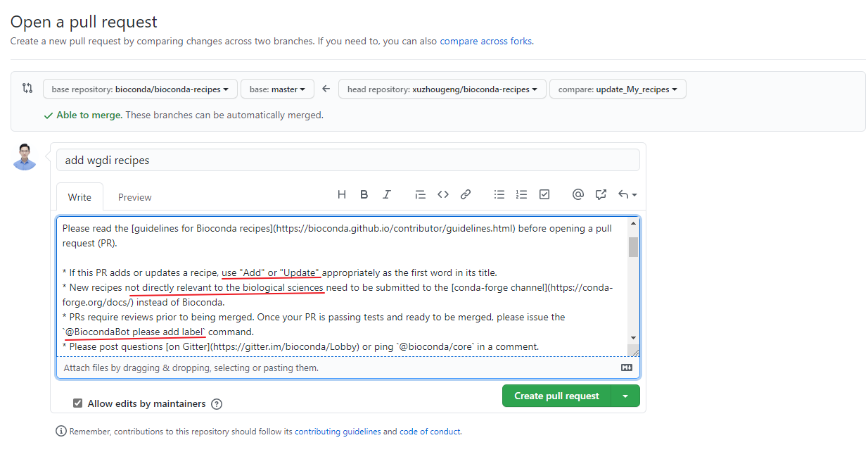The image size is (868, 452).
Task: Click the pull request title field
Action: coord(347,161)
